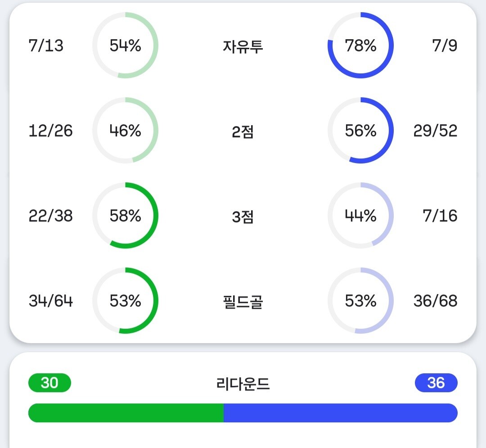Click the 자유투 stat label
486x448 pixels.
pos(243,46)
